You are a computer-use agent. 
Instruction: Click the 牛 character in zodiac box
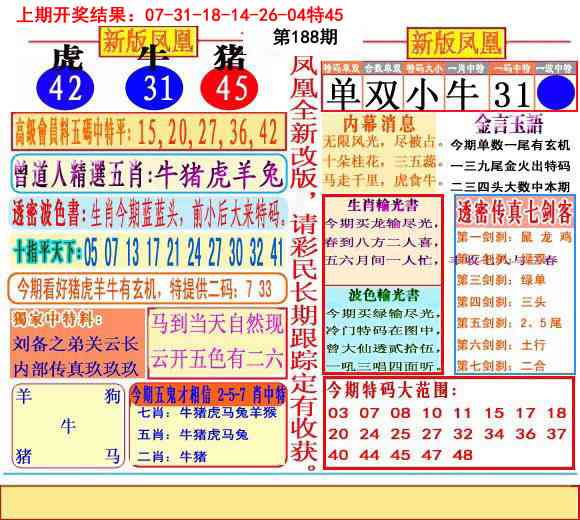coord(68,426)
